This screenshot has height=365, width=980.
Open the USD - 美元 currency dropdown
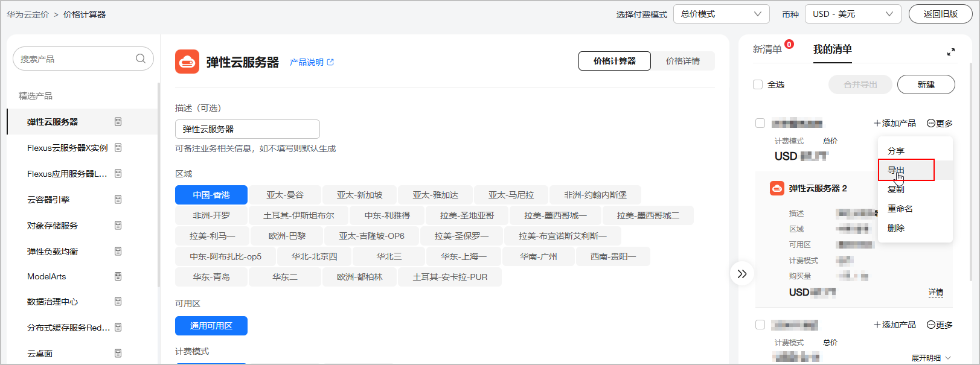pyautogui.click(x=853, y=14)
